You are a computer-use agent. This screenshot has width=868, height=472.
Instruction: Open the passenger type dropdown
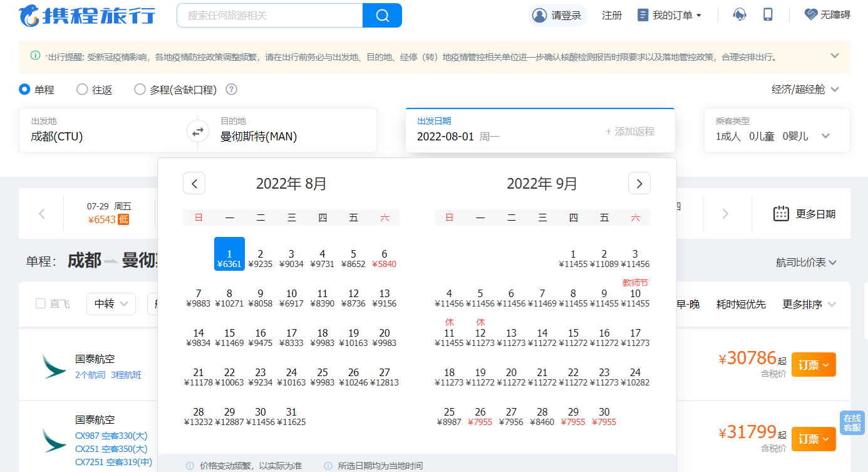(x=825, y=136)
